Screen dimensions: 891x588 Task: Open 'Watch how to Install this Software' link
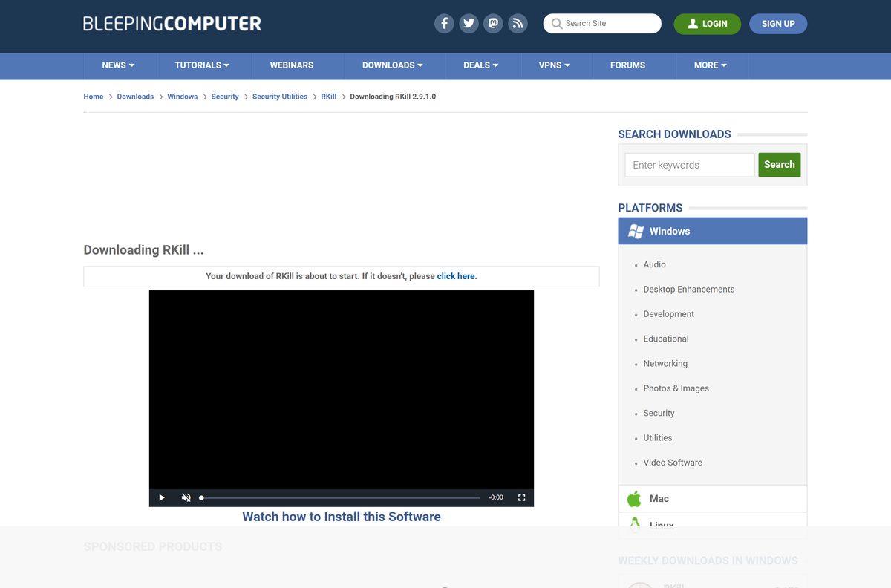[x=342, y=517]
